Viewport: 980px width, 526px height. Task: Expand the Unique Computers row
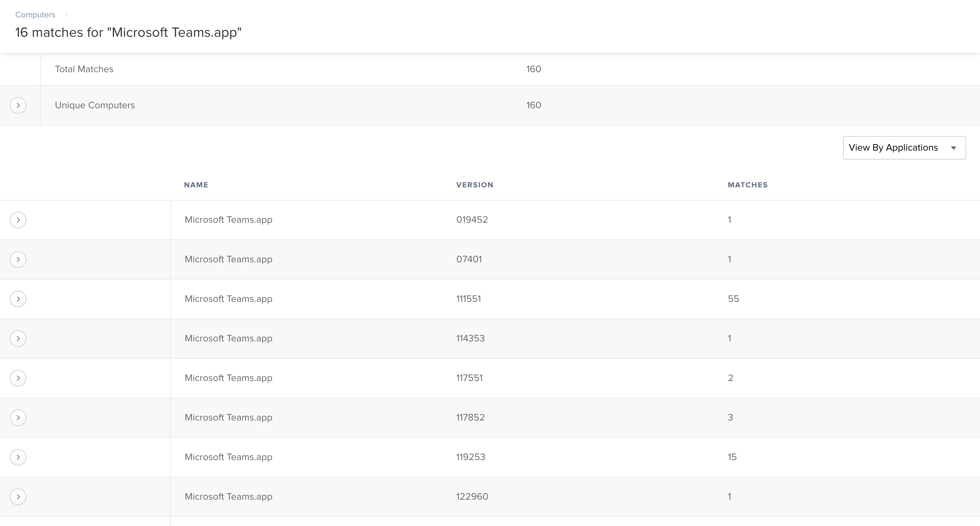tap(18, 105)
